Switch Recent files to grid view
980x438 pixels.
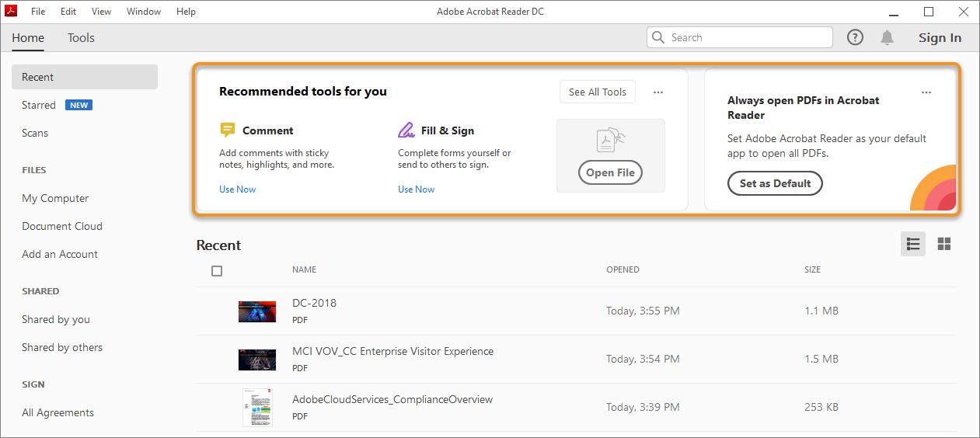[944, 244]
